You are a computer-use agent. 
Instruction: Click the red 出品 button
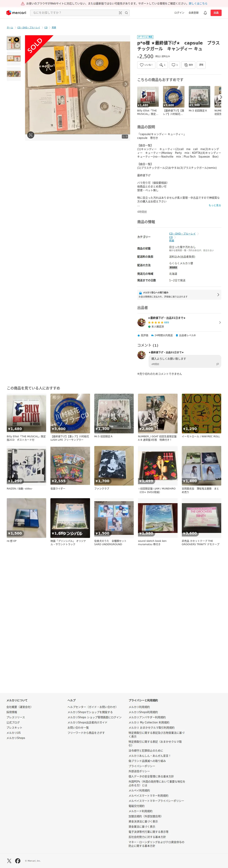coord(216,13)
